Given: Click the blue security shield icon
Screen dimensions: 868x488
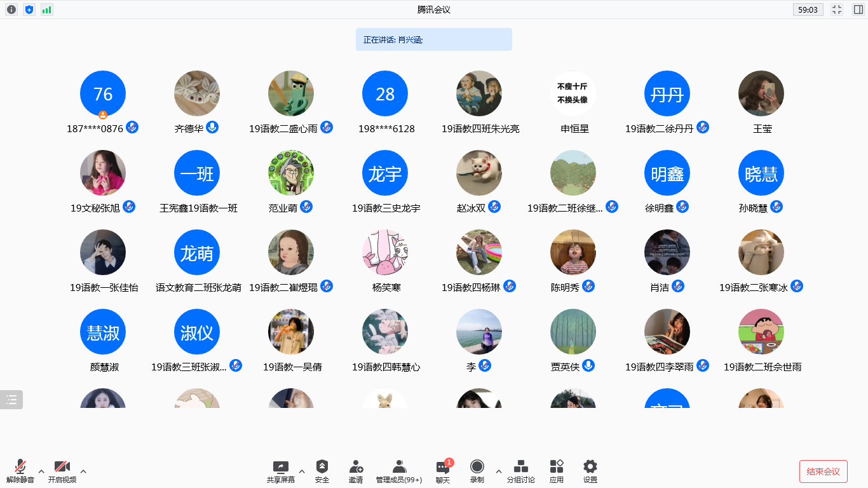Looking at the screenshot, I should [x=29, y=10].
